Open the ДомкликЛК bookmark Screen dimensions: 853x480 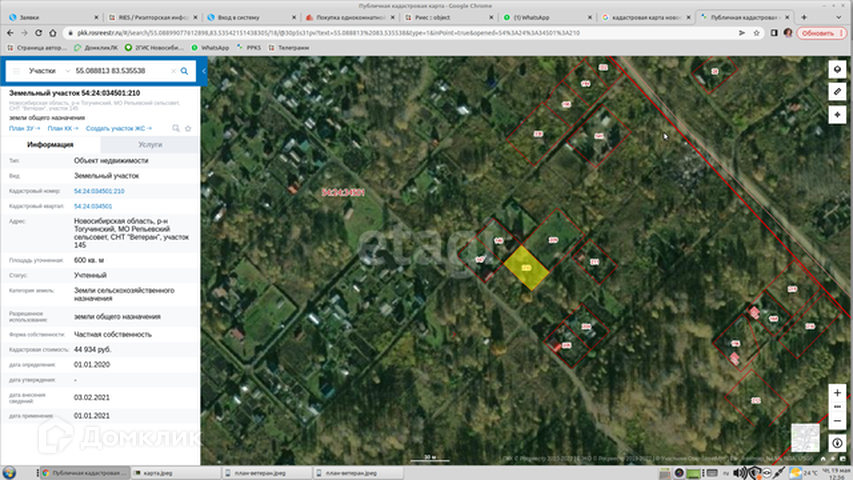(96, 48)
